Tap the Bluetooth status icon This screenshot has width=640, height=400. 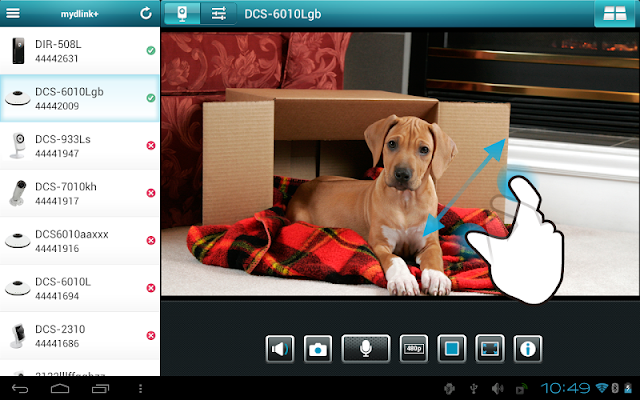coord(615,388)
